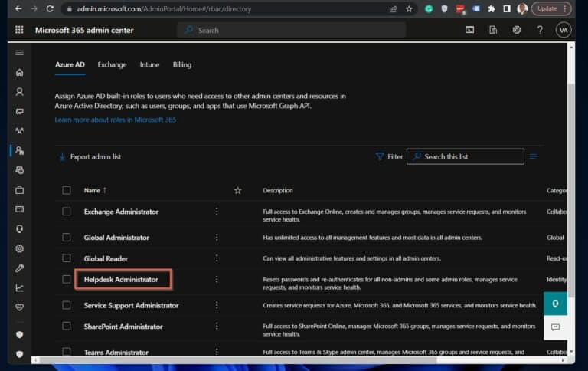Open Setup wrench icon in sidebar
The image size is (588, 371).
coord(19,268)
